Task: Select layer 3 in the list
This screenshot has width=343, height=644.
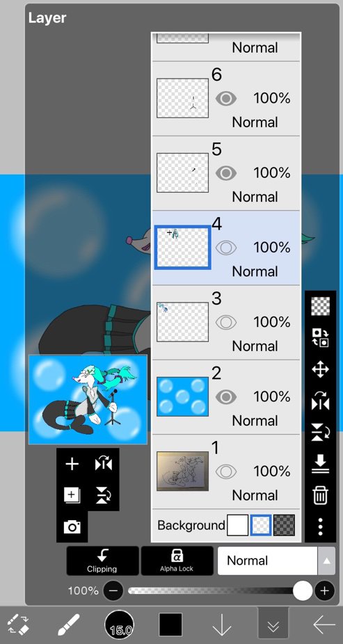Action: click(x=226, y=323)
